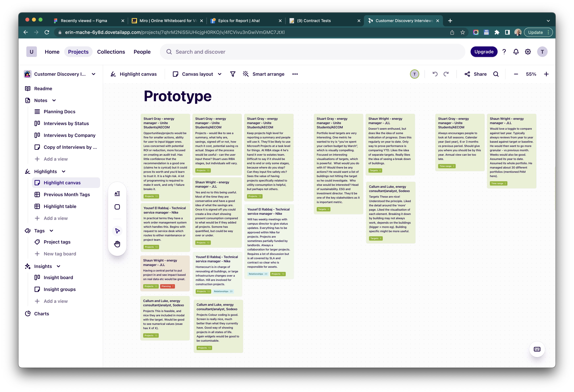Image resolution: width=574 pixels, height=392 pixels.
Task: Open workspace settings gear
Action: tap(528, 52)
